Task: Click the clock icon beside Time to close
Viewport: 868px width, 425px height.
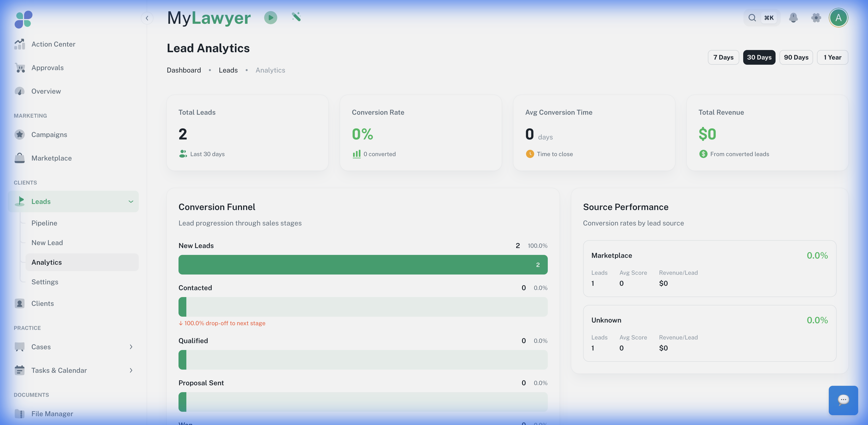Action: click(x=530, y=154)
